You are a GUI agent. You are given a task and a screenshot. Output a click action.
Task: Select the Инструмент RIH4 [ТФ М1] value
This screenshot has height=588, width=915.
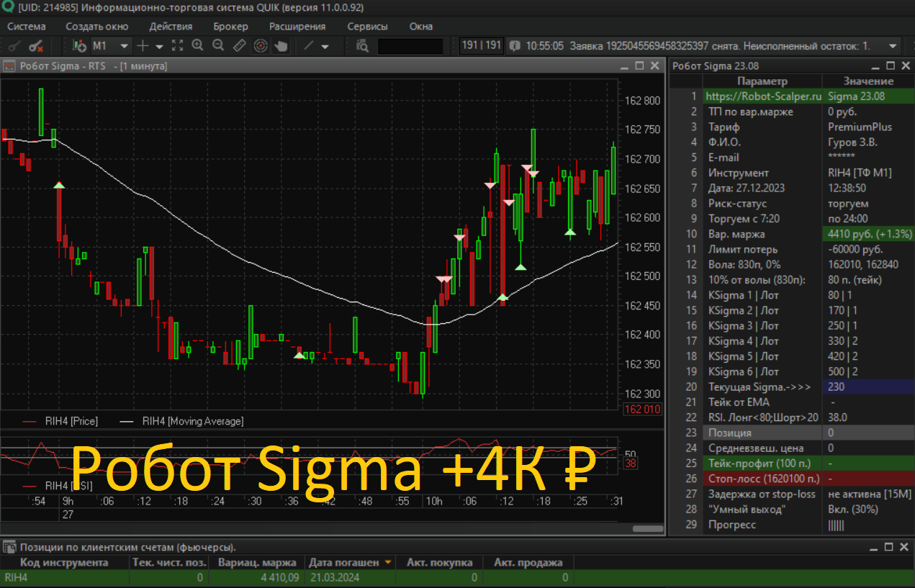(x=868, y=173)
